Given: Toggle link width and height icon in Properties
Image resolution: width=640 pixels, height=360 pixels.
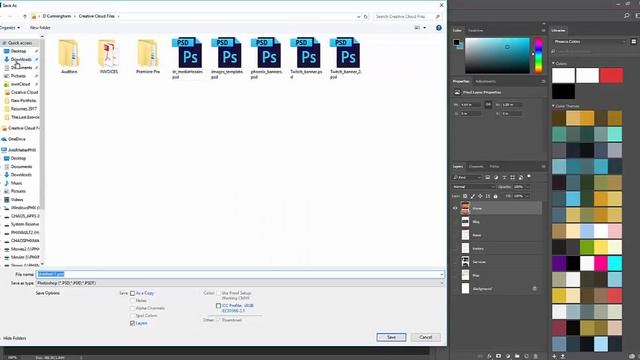Looking at the screenshot, I should tap(488, 105).
